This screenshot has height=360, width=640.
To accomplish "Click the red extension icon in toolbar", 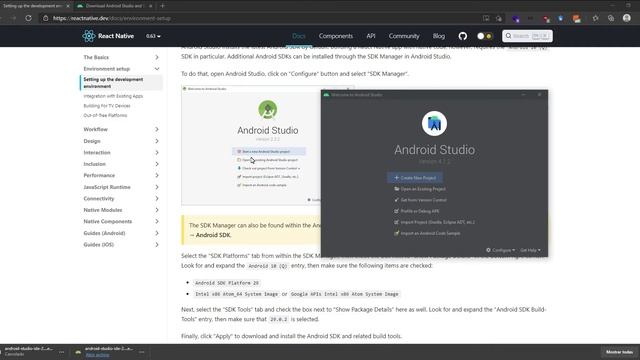I will (546, 18).
